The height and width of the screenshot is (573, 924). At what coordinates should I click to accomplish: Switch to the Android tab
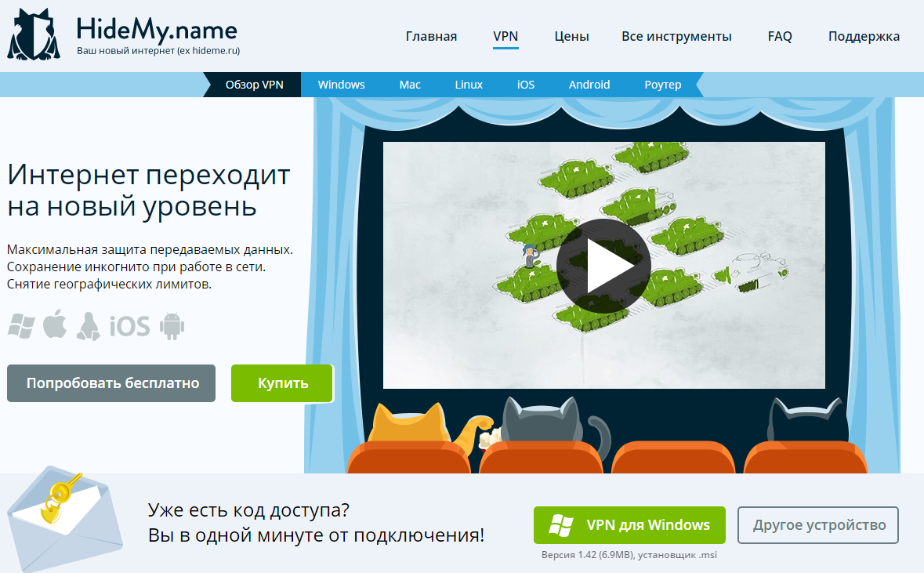coord(589,85)
